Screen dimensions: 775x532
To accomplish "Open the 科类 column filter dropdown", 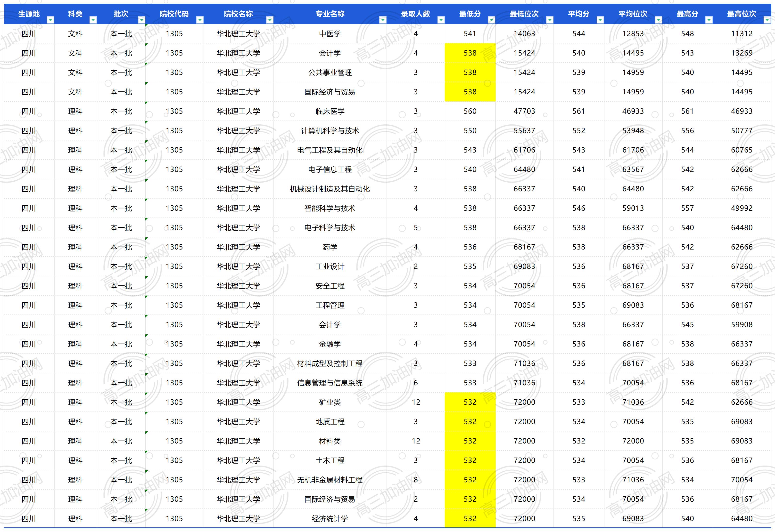I will pyautogui.click(x=93, y=20).
